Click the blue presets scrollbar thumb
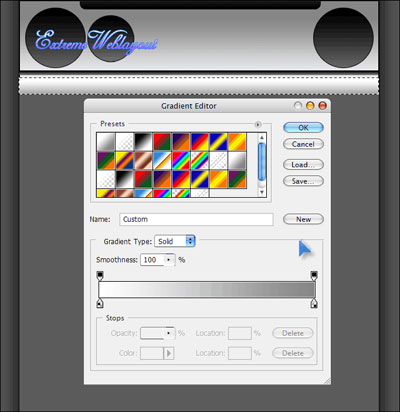The width and height of the screenshot is (400, 412). (x=262, y=162)
